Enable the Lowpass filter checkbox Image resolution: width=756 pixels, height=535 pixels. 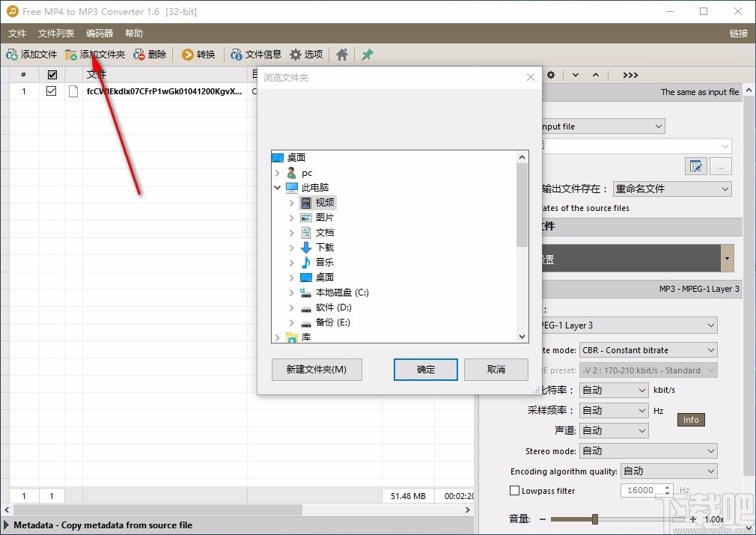coord(514,490)
